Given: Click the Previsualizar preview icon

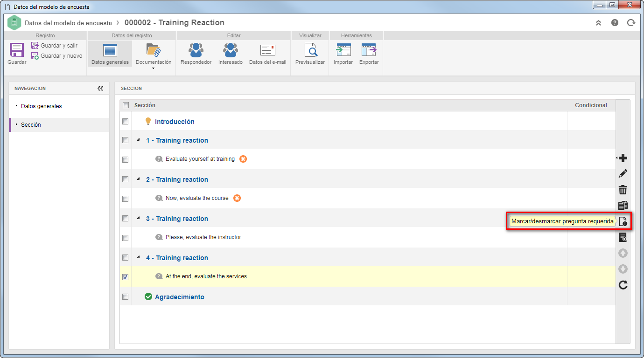Looking at the screenshot, I should click(310, 50).
